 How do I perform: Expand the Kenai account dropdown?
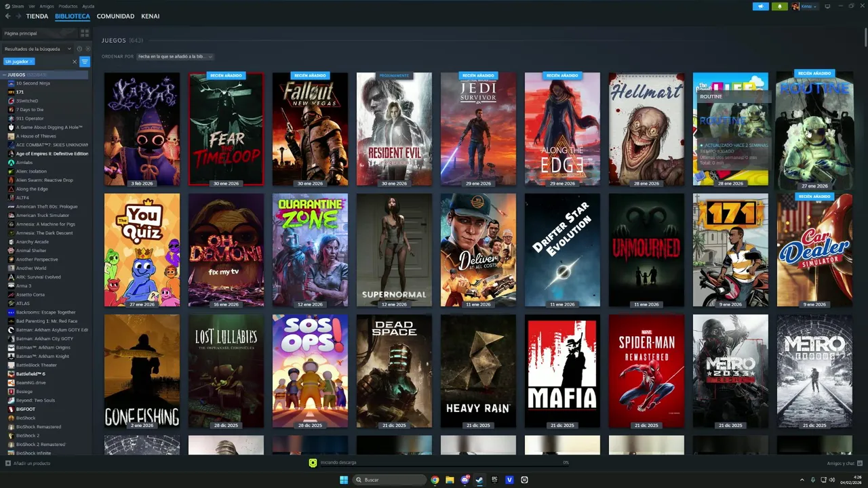810,6
